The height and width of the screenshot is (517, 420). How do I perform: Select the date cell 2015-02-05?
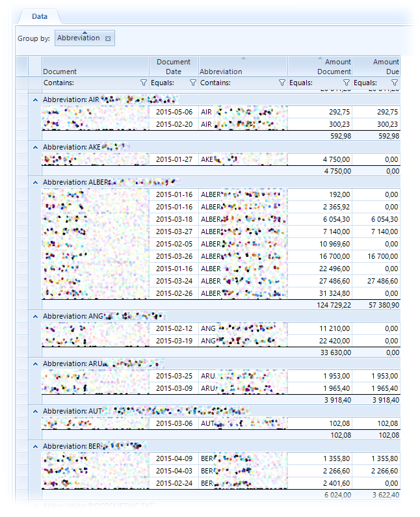point(174,244)
